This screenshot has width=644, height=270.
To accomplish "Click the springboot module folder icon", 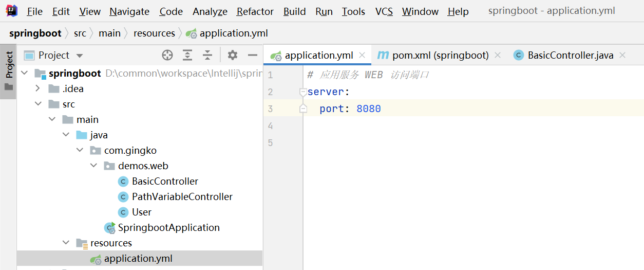I will [x=40, y=74].
